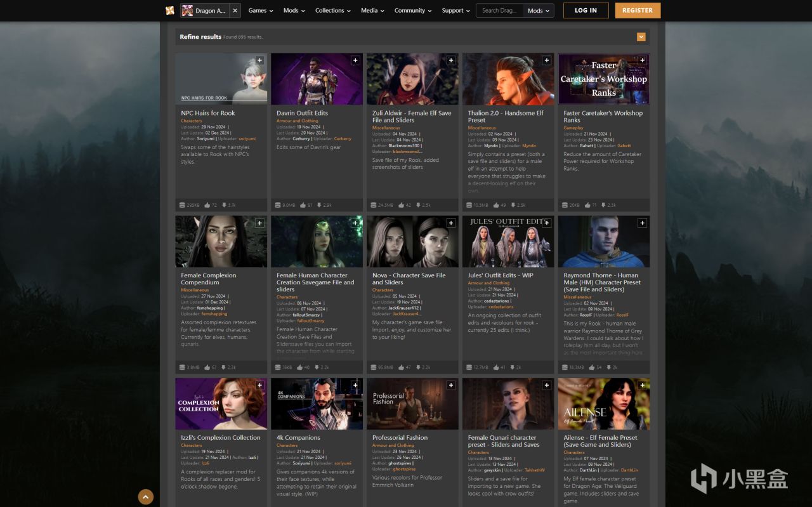Viewport: 812px width, 507px height.
Task: Open the Support dropdown menu
Action: (x=456, y=11)
